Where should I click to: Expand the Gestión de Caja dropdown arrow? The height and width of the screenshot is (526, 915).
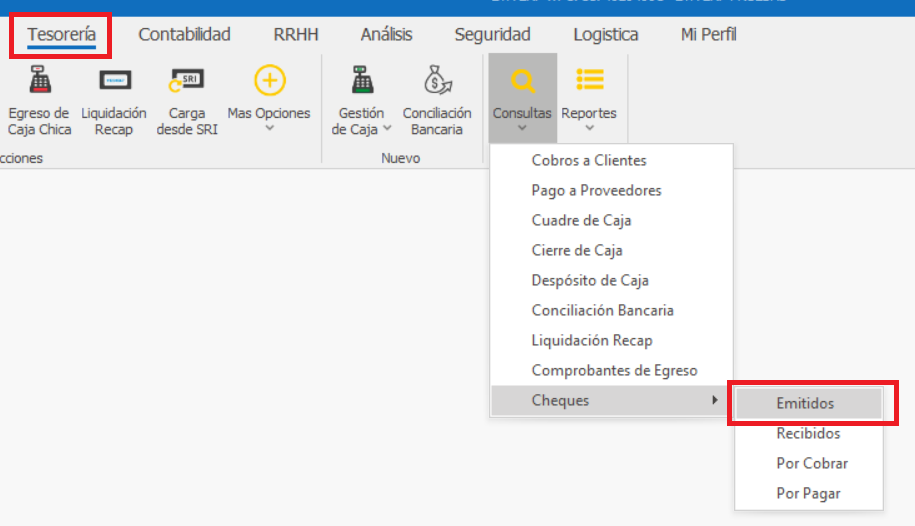387,130
